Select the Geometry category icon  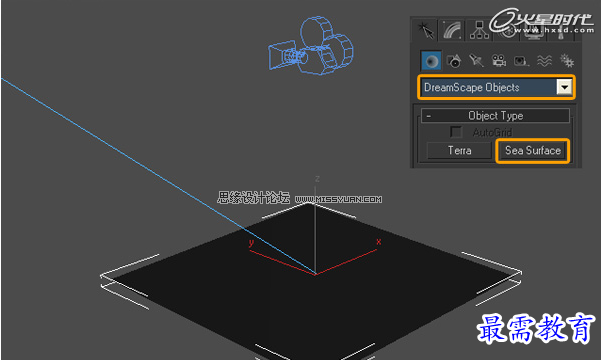[431, 61]
